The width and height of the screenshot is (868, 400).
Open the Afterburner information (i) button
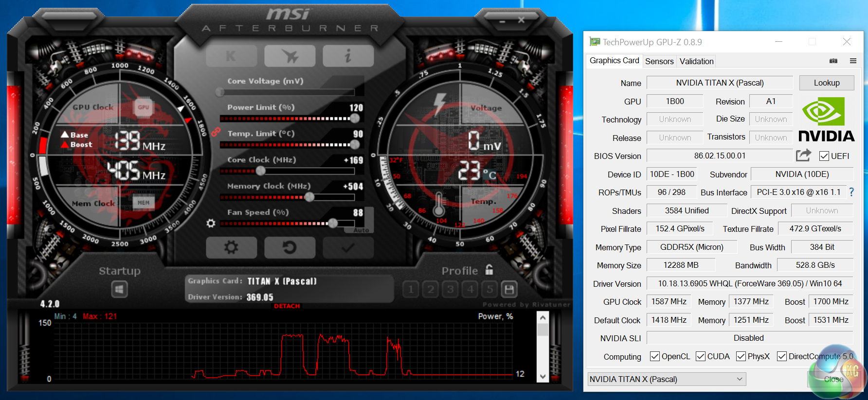coord(348,56)
